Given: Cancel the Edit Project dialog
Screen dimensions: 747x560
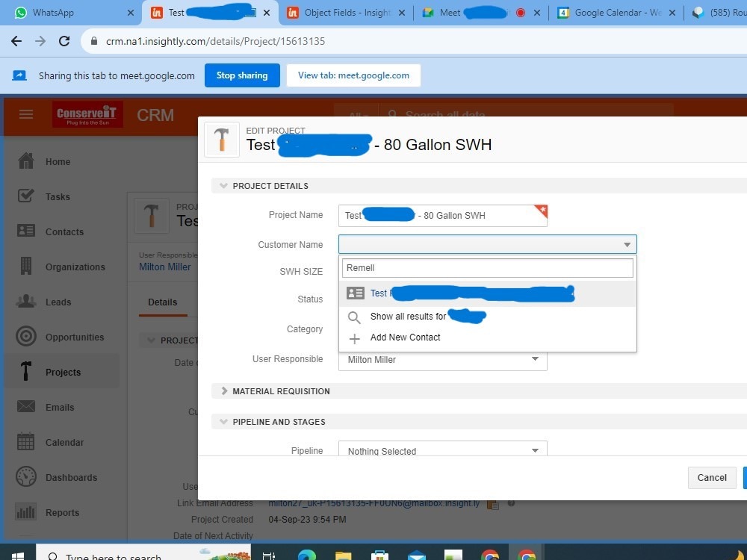Looking at the screenshot, I should pyautogui.click(x=712, y=478).
